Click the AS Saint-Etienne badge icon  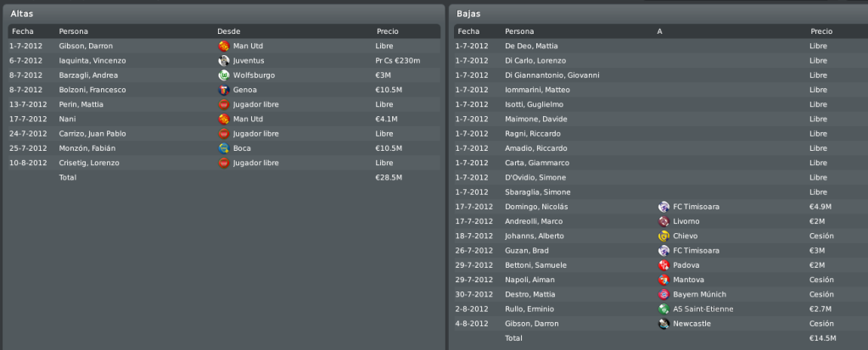pos(664,309)
